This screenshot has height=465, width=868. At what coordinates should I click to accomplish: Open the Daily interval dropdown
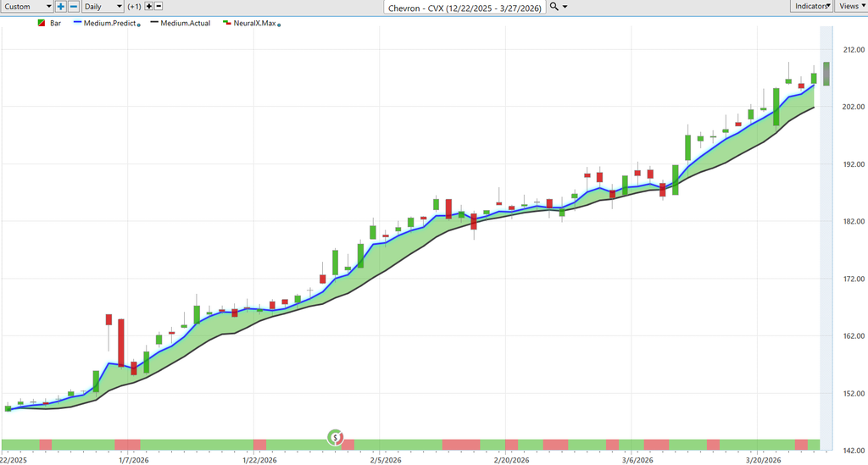pos(102,7)
